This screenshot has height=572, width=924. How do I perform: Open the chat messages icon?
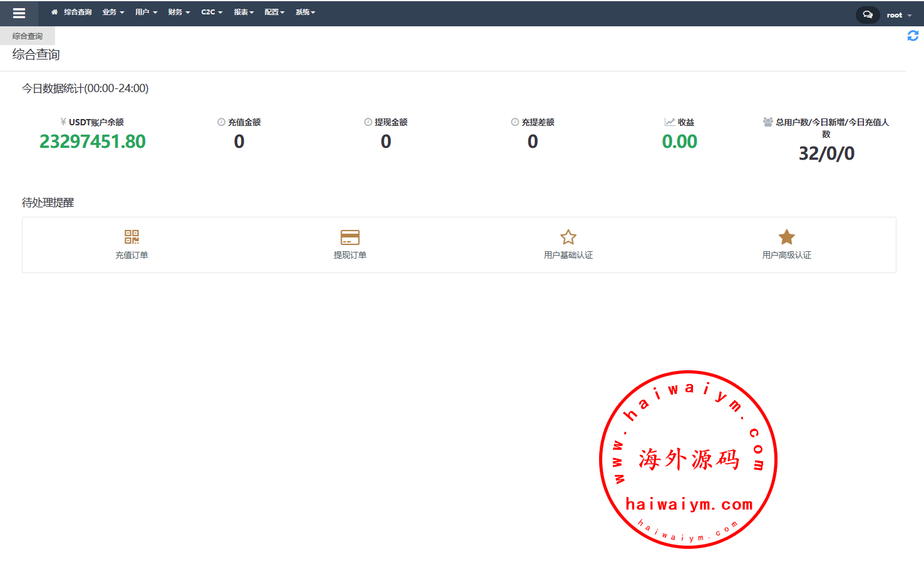click(868, 14)
